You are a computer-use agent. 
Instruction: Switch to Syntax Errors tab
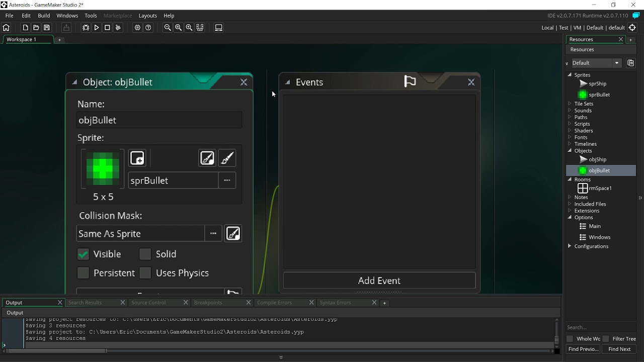pos(336,303)
